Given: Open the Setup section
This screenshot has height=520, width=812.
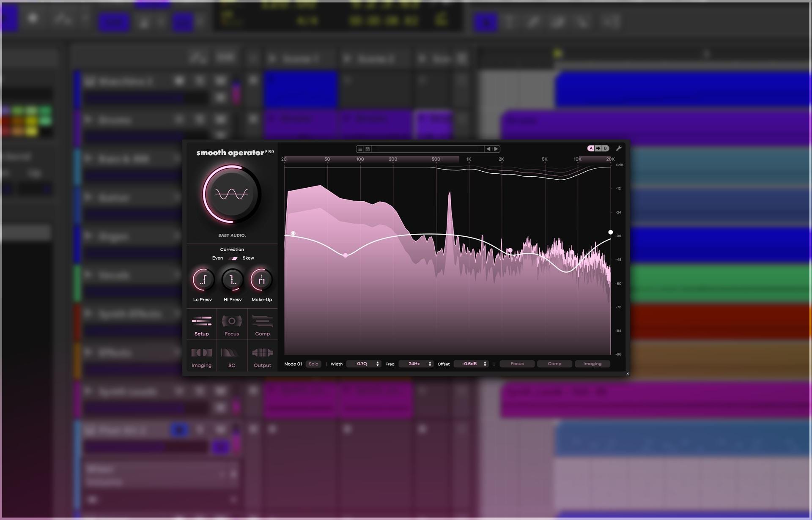Looking at the screenshot, I should 202,326.
